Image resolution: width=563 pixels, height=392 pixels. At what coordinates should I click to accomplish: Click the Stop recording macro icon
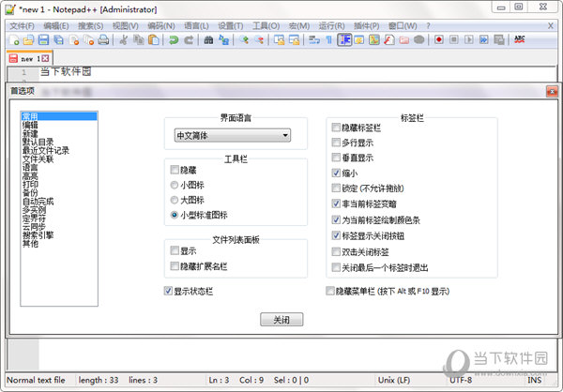pos(454,39)
